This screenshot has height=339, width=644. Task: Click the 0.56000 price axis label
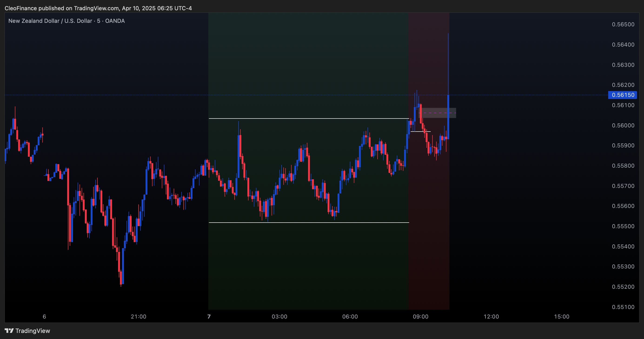click(623, 125)
